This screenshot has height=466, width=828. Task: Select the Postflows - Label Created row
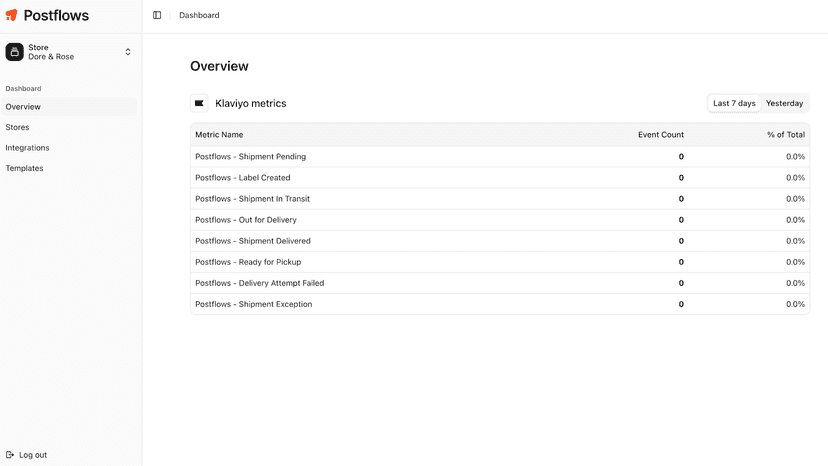click(500, 178)
